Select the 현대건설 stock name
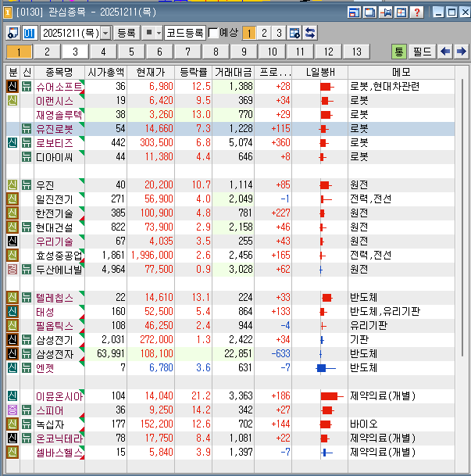Screen dimensions: 471x476 pyautogui.click(x=55, y=227)
